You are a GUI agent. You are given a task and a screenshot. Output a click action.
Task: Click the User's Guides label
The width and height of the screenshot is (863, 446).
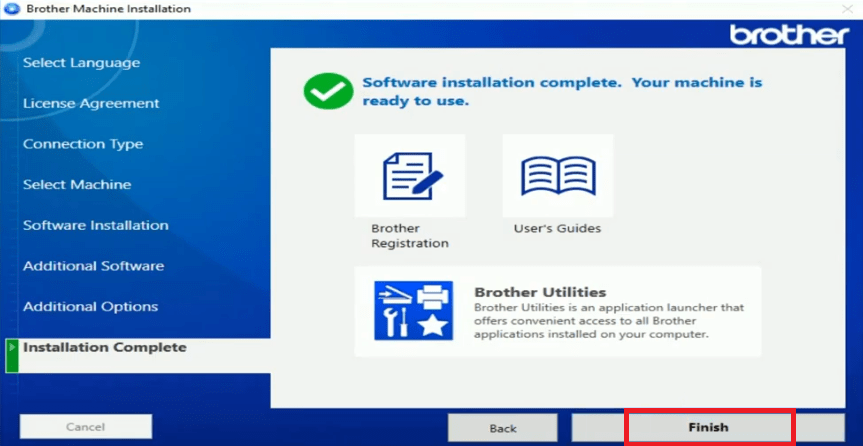pyautogui.click(x=558, y=229)
